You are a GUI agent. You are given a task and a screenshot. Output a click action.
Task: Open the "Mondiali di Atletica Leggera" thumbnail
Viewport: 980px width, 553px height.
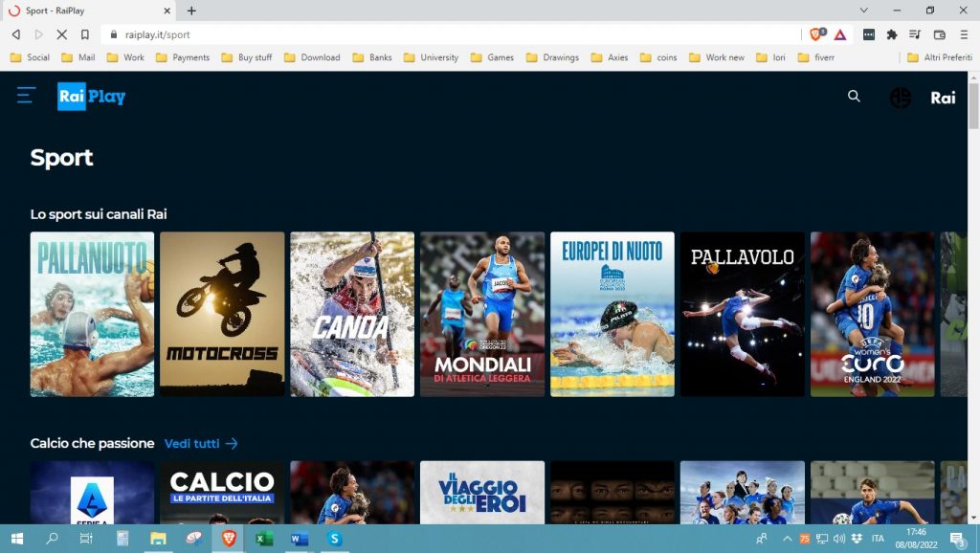(x=481, y=313)
